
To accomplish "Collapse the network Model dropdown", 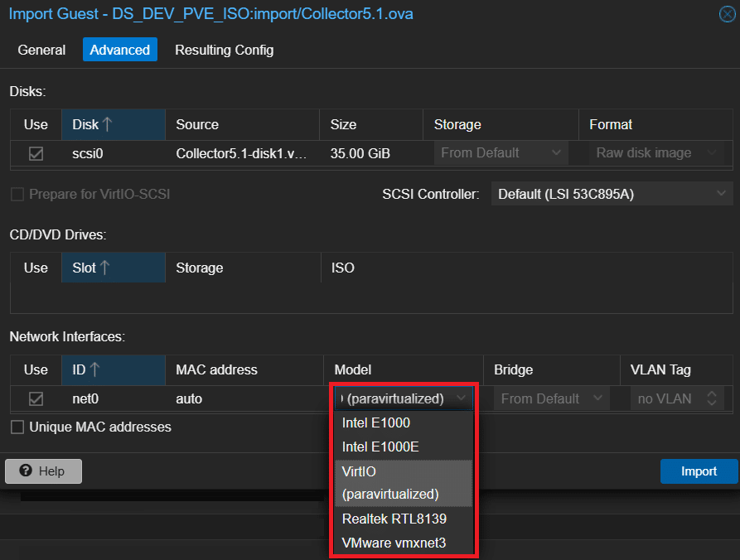I will point(461,398).
